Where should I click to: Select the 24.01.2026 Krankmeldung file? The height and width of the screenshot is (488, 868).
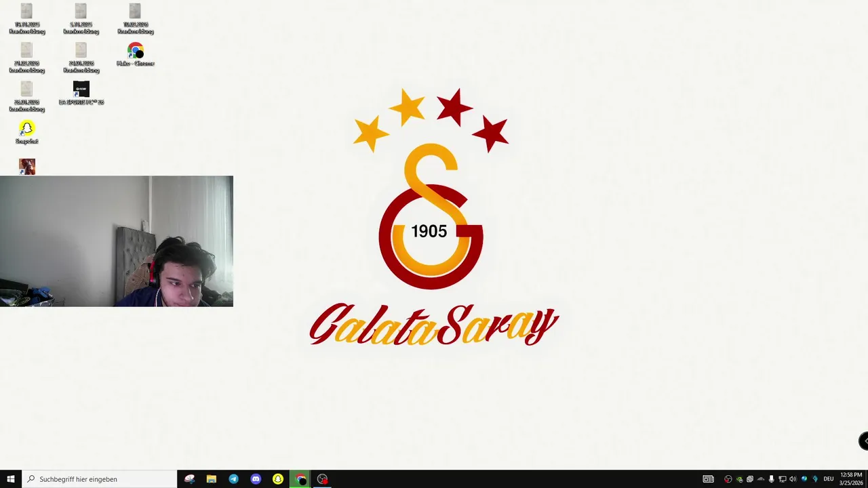point(81,58)
